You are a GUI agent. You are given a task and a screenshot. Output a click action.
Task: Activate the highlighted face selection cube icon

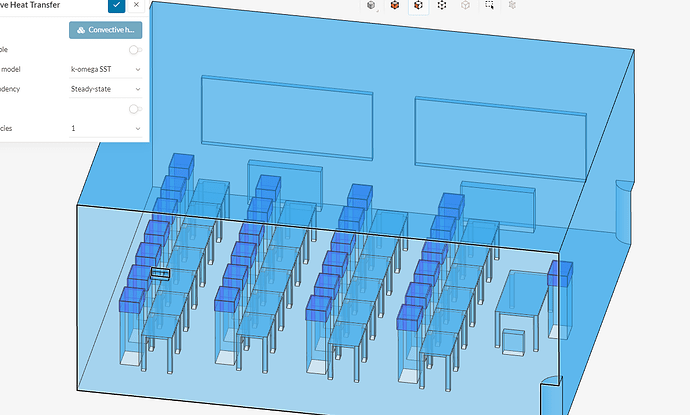point(418,5)
